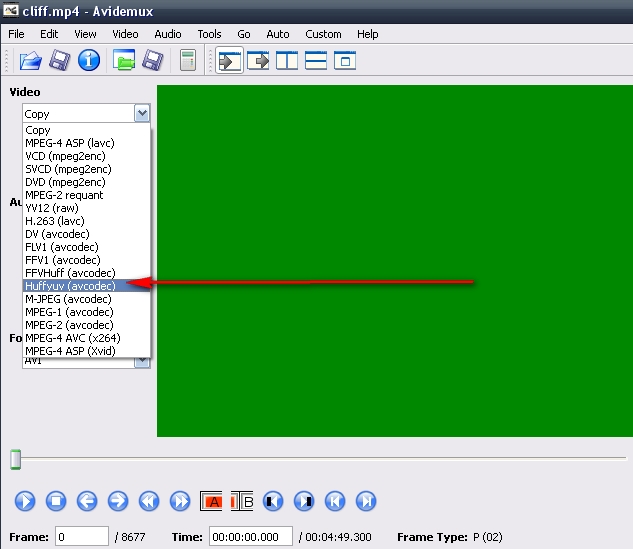Go to the first frame
This screenshot has height=549, width=633.
click(x=335, y=501)
